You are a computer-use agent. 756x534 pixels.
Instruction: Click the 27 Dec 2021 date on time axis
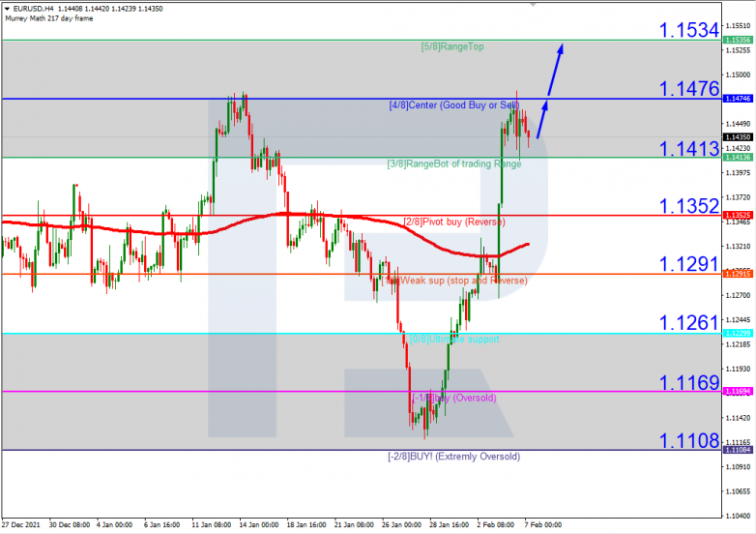21,525
